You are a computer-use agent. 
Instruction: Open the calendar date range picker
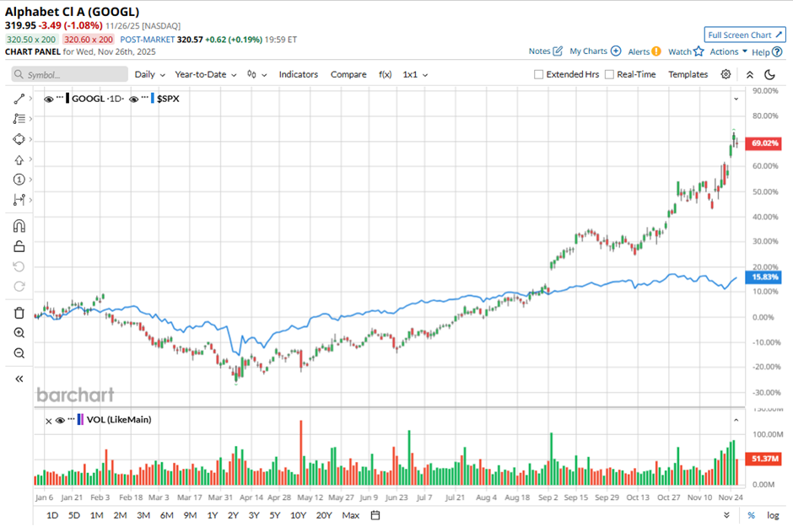pos(375,515)
